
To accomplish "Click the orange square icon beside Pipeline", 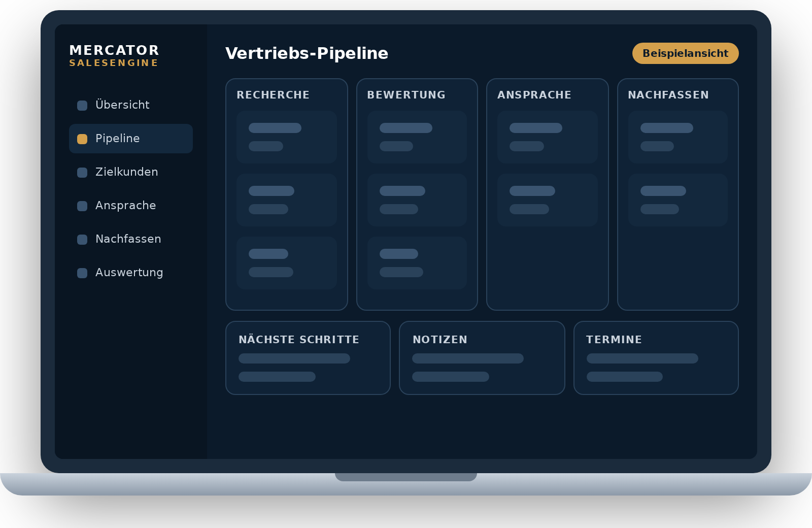I will tap(82, 139).
